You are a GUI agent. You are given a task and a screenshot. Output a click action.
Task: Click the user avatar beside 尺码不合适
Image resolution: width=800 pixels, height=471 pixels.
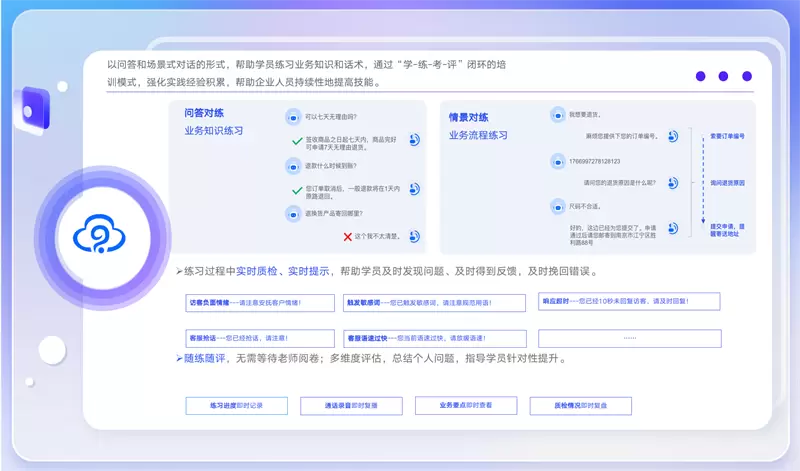click(557, 206)
